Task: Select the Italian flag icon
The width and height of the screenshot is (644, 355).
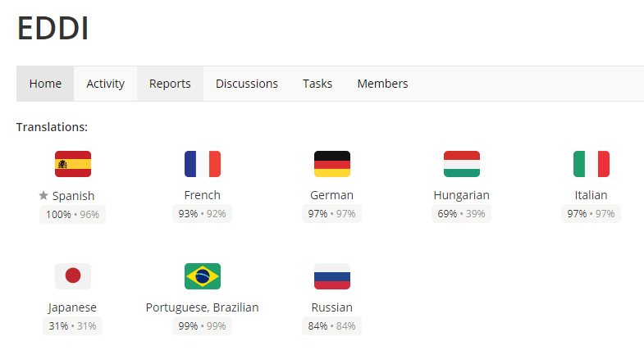Action: pyautogui.click(x=591, y=164)
